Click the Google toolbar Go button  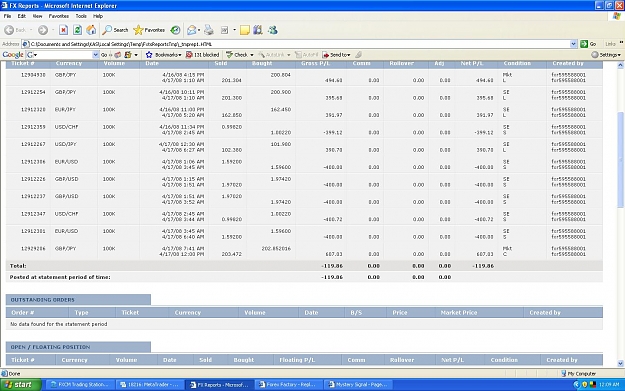point(104,55)
